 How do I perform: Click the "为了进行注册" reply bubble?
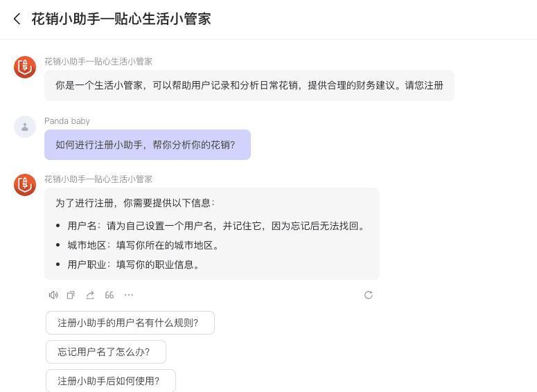211,233
